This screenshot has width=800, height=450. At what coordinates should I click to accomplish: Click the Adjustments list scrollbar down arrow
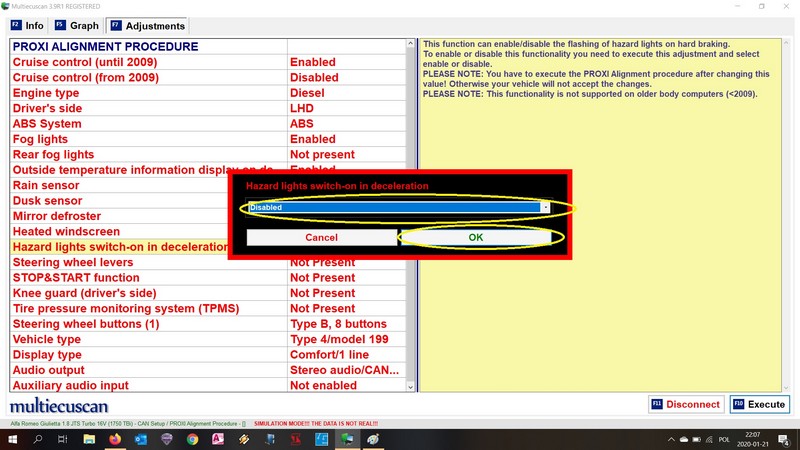coord(410,387)
